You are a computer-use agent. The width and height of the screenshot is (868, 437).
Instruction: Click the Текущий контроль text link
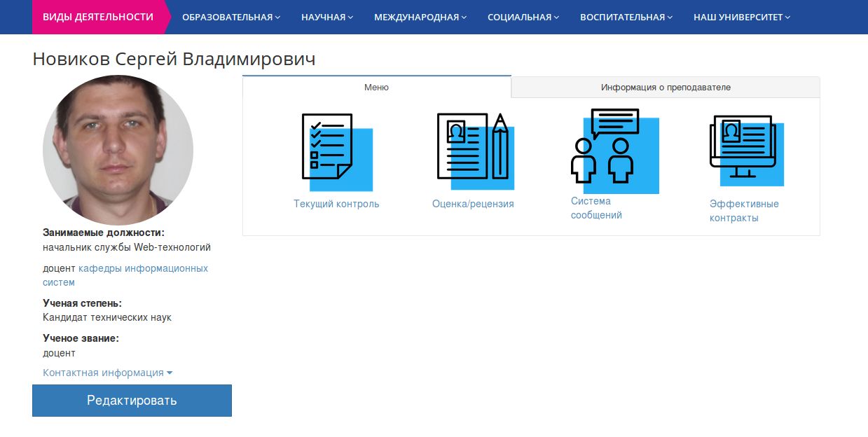tap(336, 204)
